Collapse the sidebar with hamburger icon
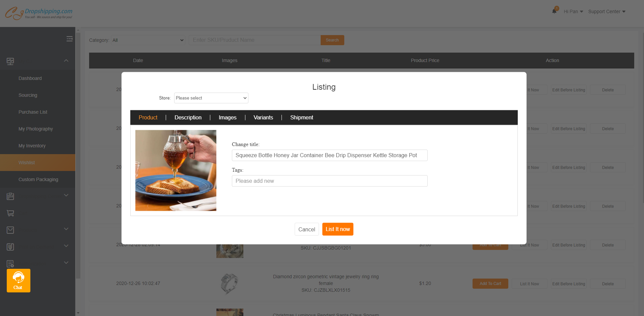Image resolution: width=644 pixels, height=316 pixels. (70, 39)
